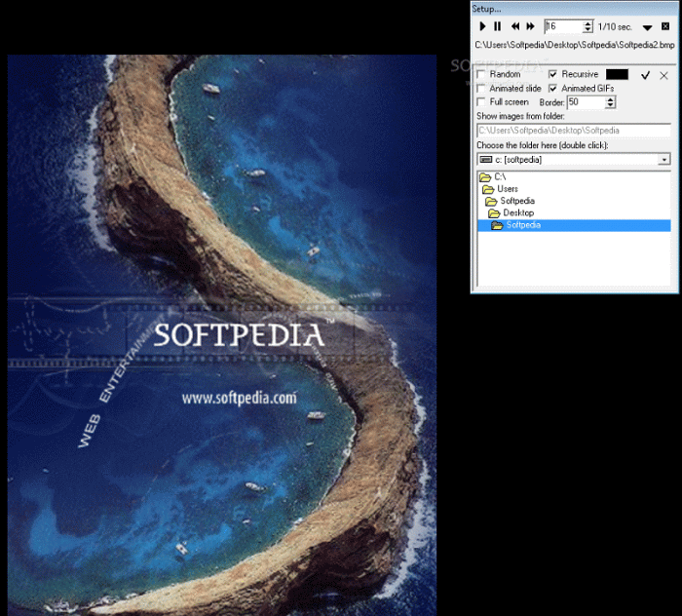The width and height of the screenshot is (682, 616).
Task: Select the Softpedia folder under Users
Action: pos(510,201)
